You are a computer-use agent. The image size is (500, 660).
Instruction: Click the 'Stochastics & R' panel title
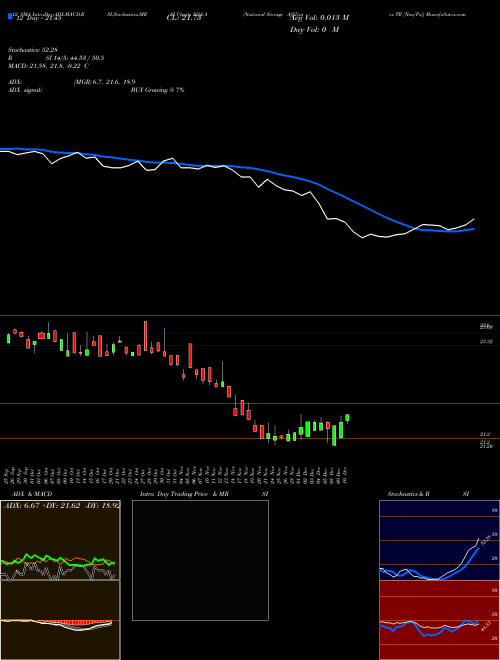point(408,494)
